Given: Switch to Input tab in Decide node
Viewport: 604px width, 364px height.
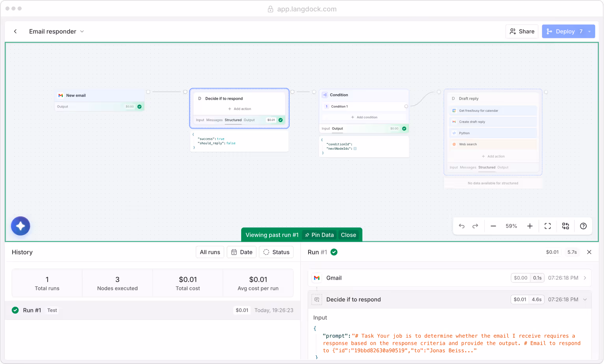Looking at the screenshot, I should [200, 120].
